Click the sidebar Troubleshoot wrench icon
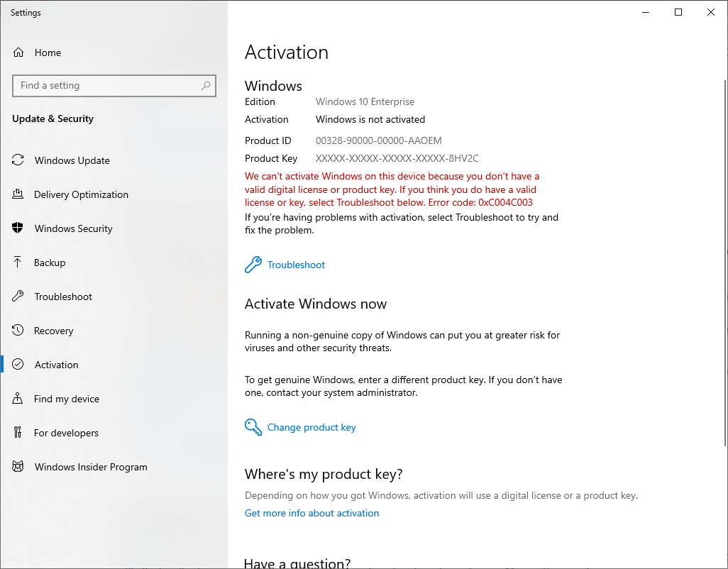Screen dimensions: 728x569 tap(18, 296)
